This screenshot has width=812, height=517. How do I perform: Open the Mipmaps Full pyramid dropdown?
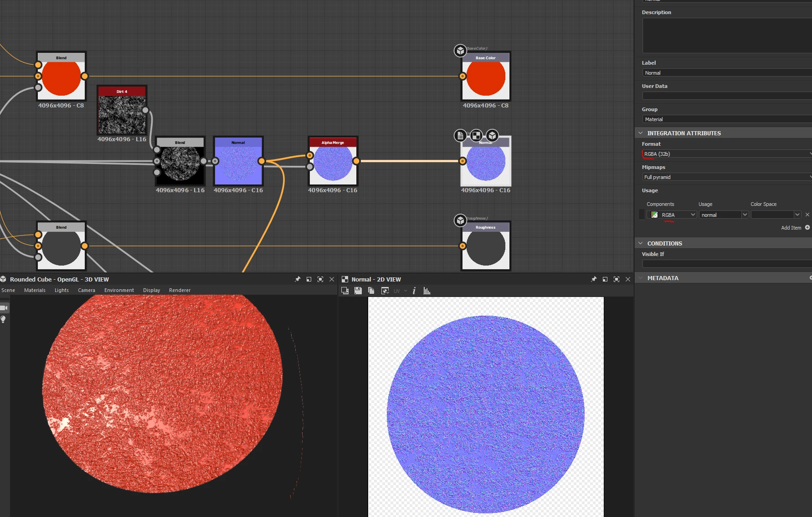coord(727,177)
